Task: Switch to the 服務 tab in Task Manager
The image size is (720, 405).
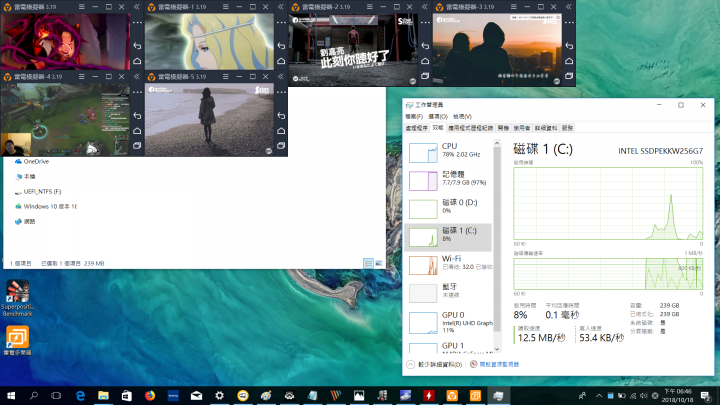Action: [568, 128]
